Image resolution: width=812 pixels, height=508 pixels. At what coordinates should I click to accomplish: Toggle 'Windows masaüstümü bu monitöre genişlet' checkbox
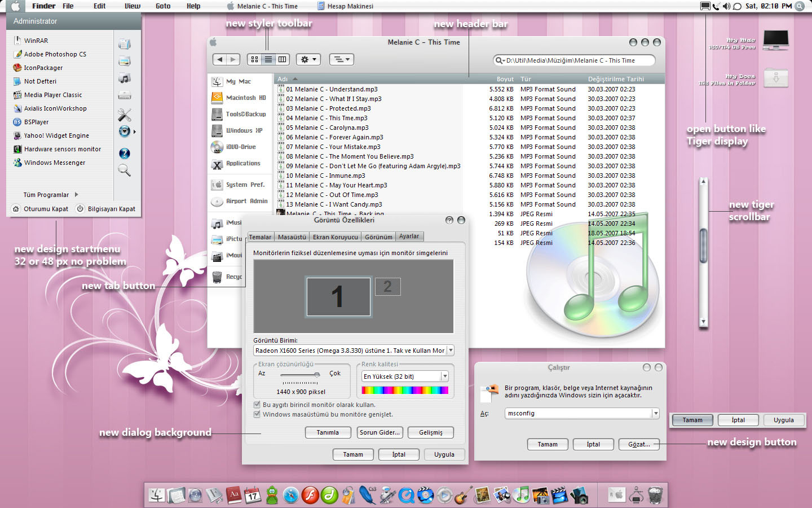[257, 414]
